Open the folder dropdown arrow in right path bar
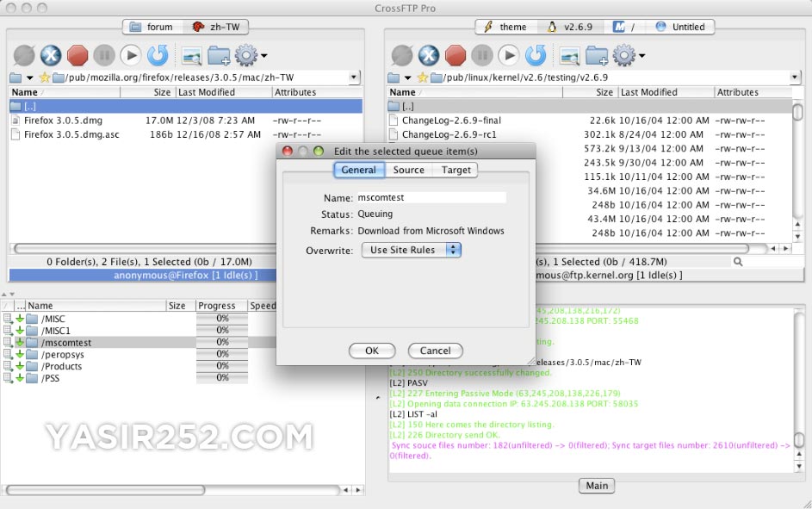 click(x=407, y=78)
